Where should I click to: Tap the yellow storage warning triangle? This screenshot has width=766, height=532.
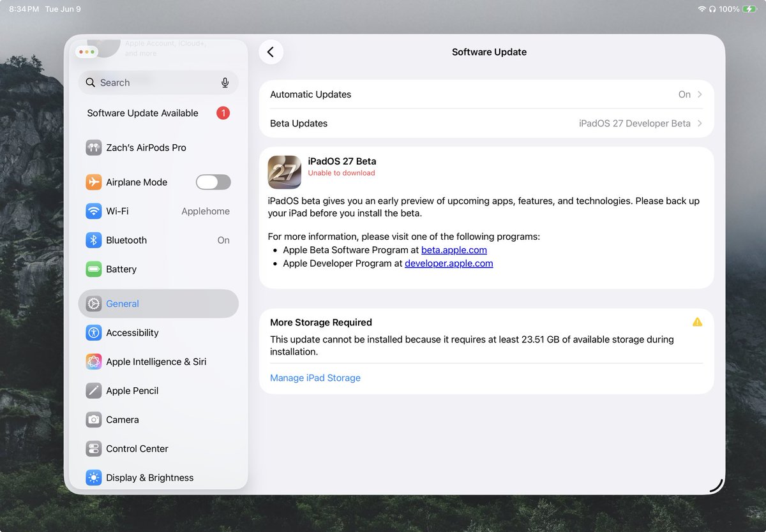tap(697, 322)
